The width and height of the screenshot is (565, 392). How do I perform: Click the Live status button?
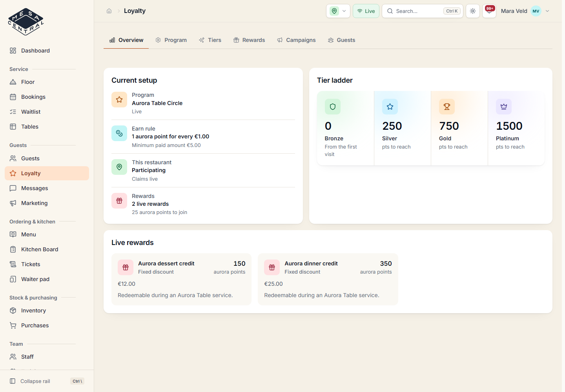(366, 11)
